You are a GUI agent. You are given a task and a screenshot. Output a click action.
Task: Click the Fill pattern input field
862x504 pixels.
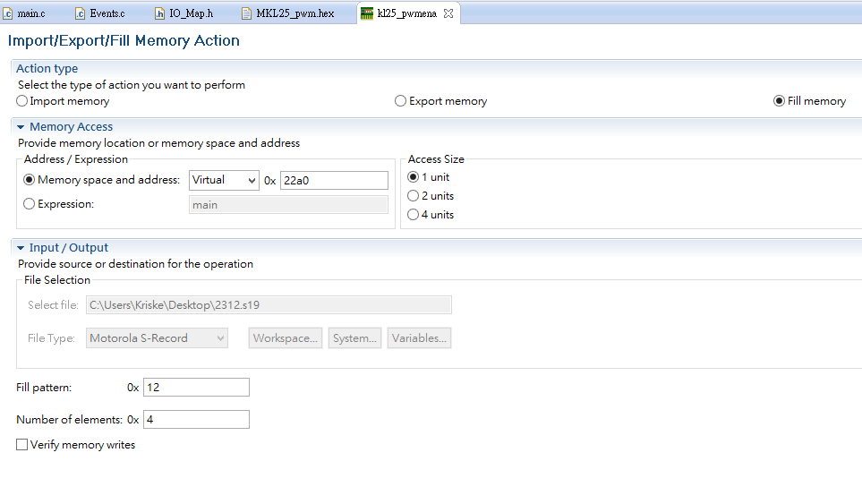[196, 388]
